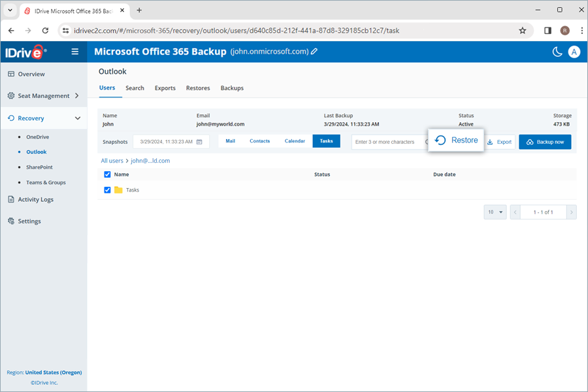
Task: Uncheck the Tasks folder checkbox
Action: point(108,189)
